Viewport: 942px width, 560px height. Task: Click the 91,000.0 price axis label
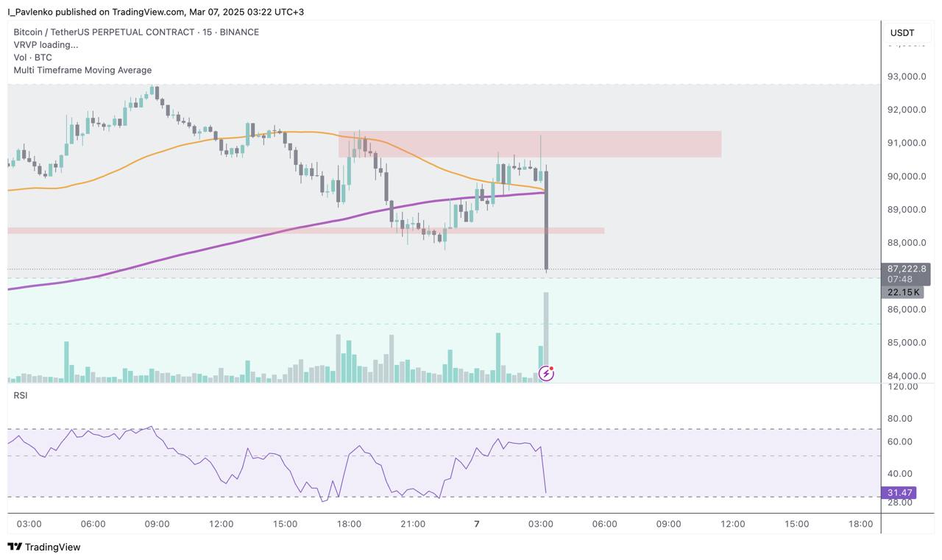pyautogui.click(x=907, y=143)
